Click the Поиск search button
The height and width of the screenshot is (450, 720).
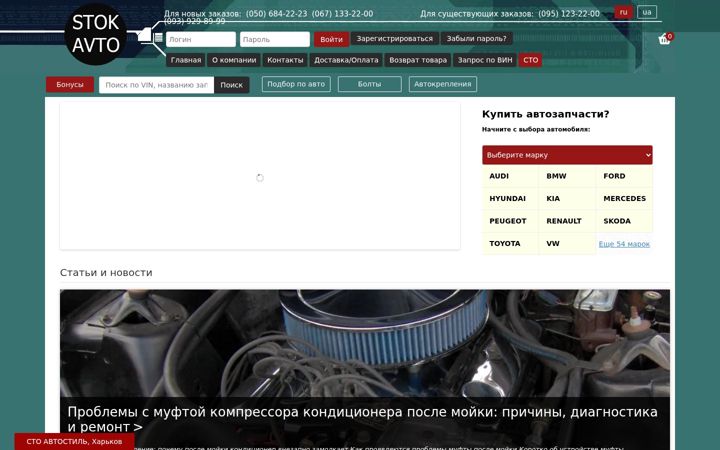(231, 85)
